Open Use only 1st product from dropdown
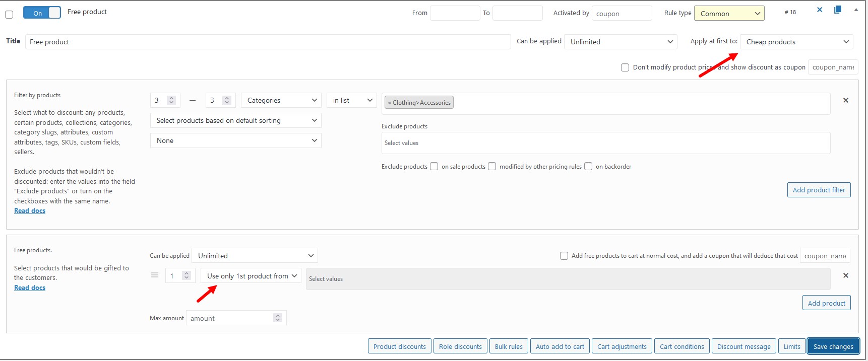This screenshot has width=868, height=361. coord(251,275)
